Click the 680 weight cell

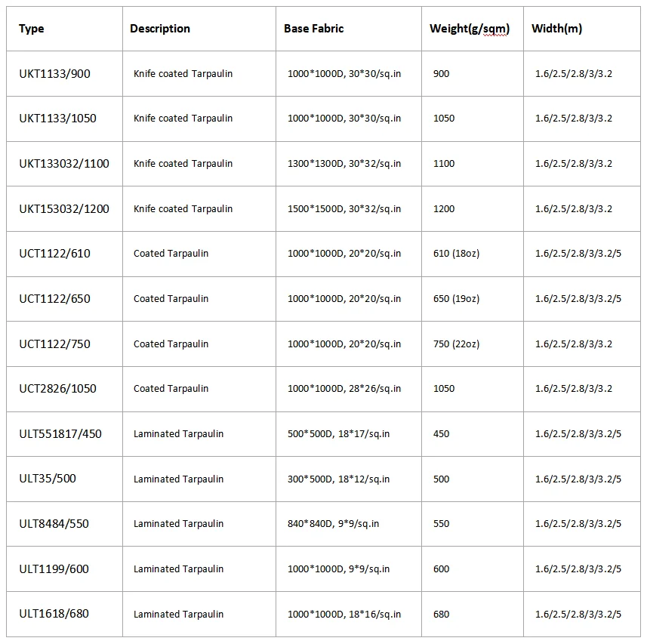(x=442, y=615)
